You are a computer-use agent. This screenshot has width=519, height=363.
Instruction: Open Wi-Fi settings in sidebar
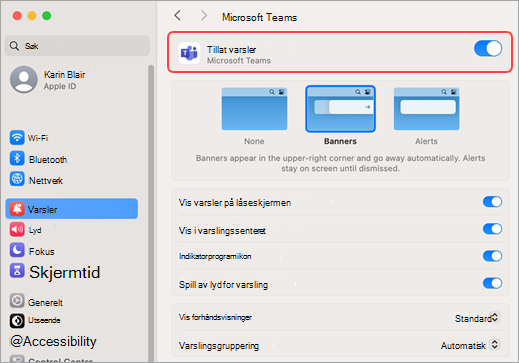pos(38,138)
